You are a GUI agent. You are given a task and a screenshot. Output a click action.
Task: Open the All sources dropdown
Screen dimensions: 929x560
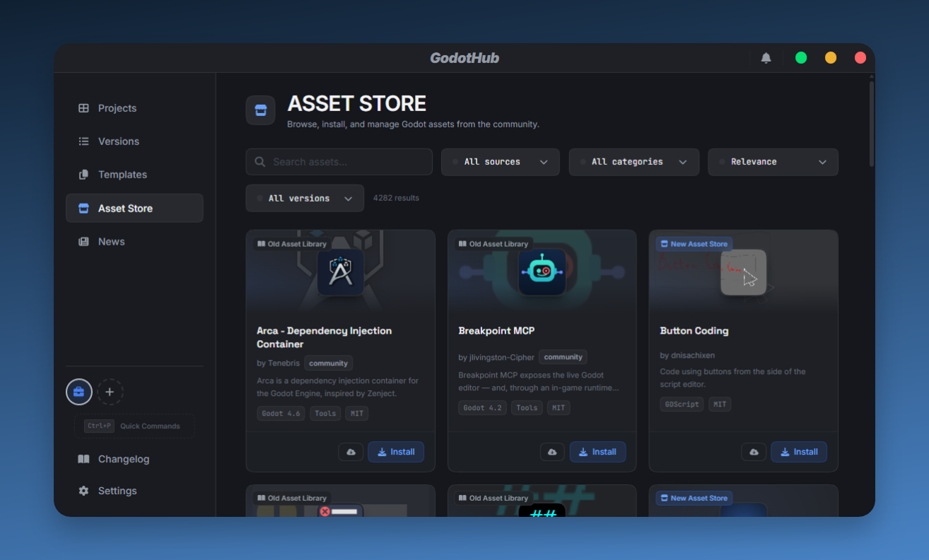click(501, 162)
